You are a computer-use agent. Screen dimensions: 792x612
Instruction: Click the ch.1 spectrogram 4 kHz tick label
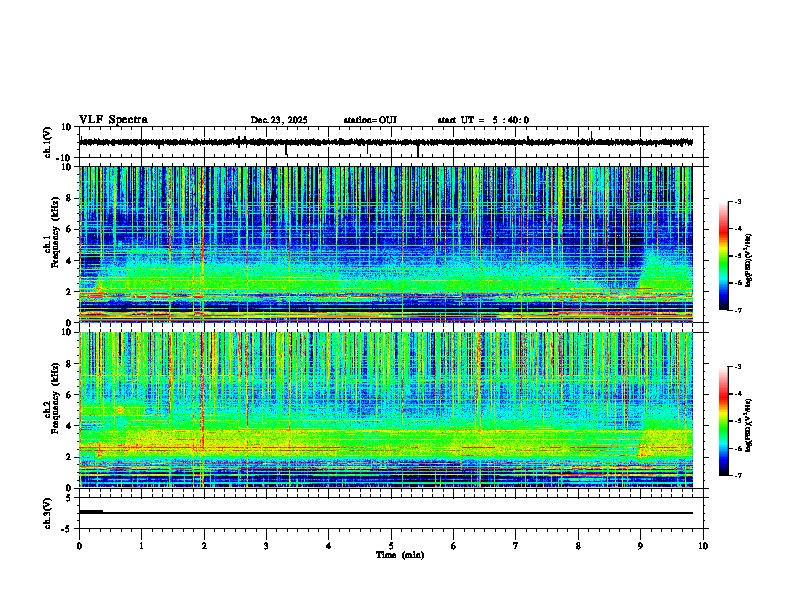(69, 261)
